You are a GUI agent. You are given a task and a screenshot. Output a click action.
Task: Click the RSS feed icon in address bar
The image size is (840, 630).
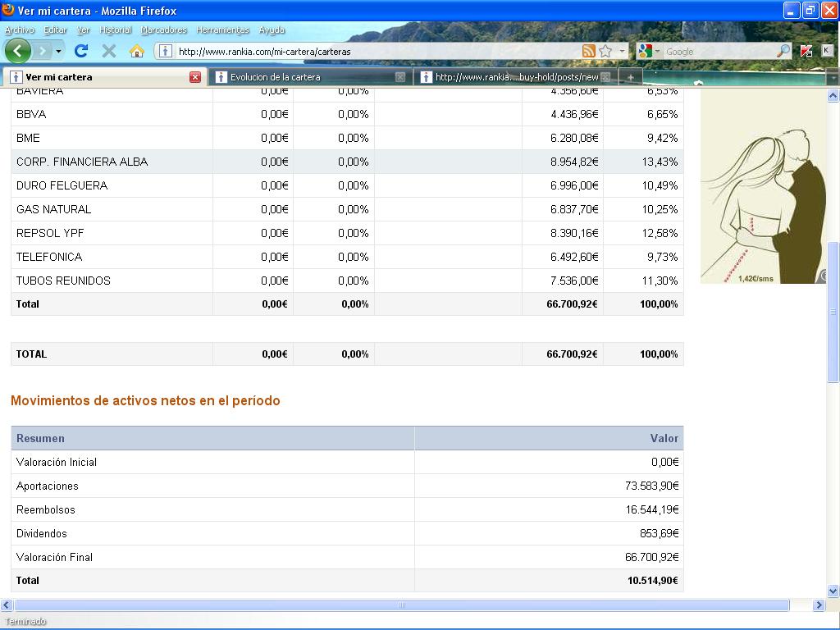[x=588, y=51]
